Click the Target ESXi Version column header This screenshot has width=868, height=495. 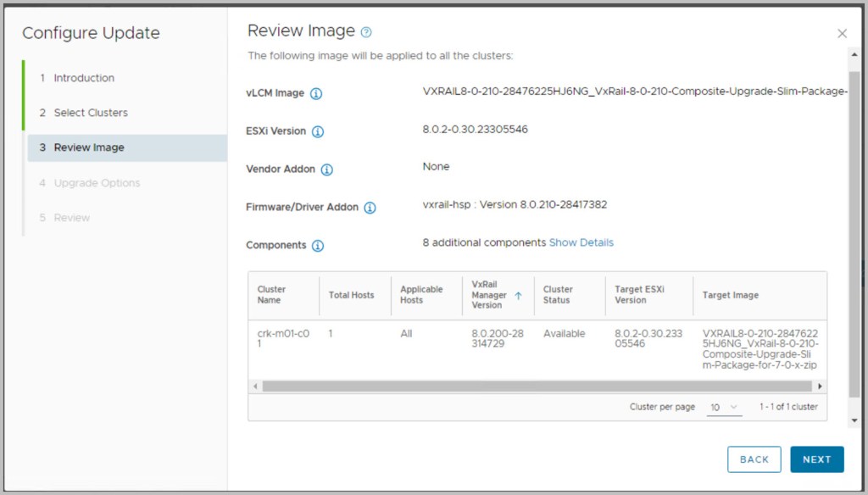642,295
